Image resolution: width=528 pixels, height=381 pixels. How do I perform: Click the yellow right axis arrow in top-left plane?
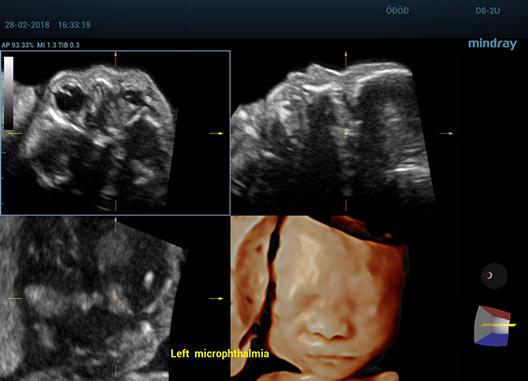click(x=216, y=133)
